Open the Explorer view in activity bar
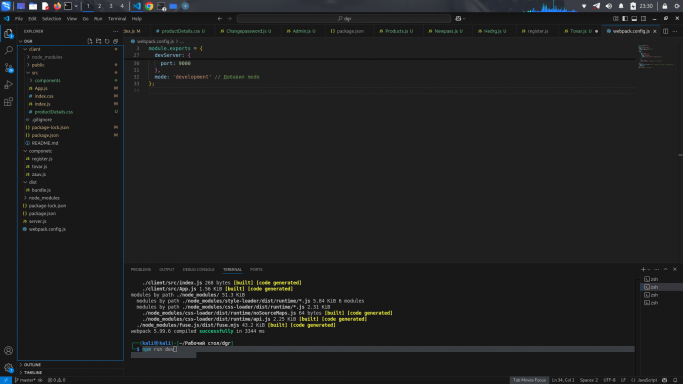This screenshot has height=384, width=683. (x=8, y=34)
